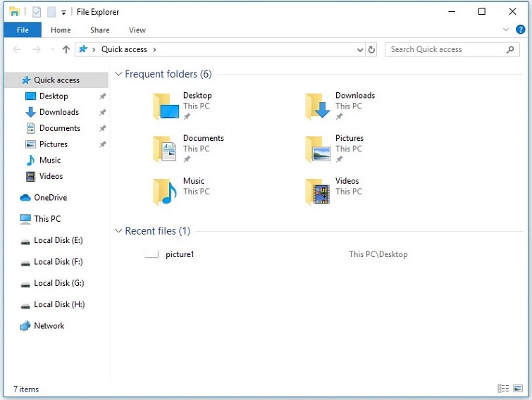Click the Search Quick access field
The height and width of the screenshot is (400, 532).
click(x=452, y=49)
